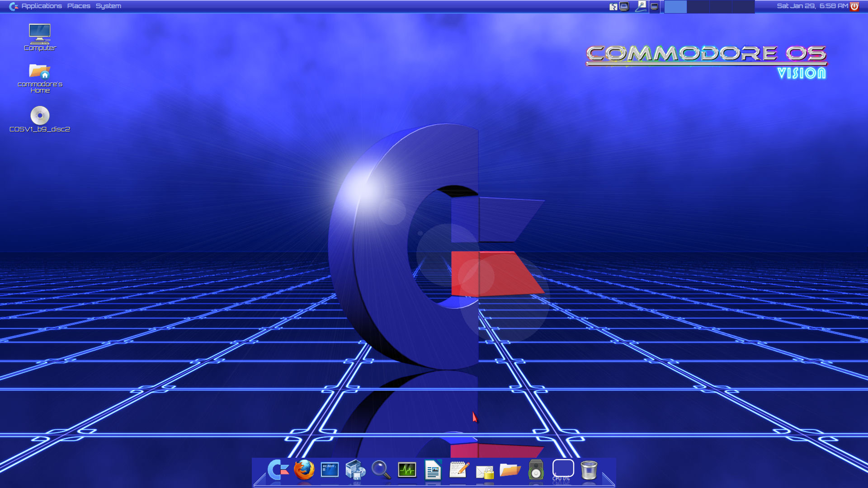
Task: Open the speaker audio icon in dock
Action: click(536, 470)
